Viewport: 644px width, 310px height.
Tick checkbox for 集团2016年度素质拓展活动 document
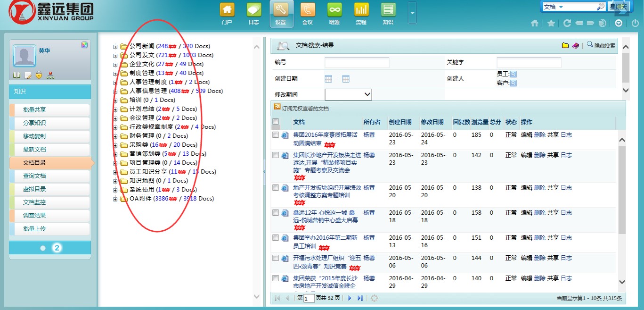pyautogui.click(x=276, y=135)
